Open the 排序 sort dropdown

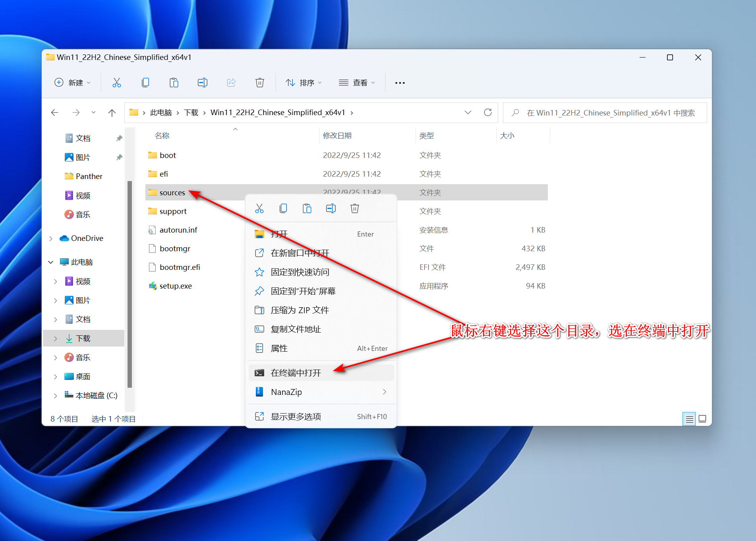click(304, 83)
